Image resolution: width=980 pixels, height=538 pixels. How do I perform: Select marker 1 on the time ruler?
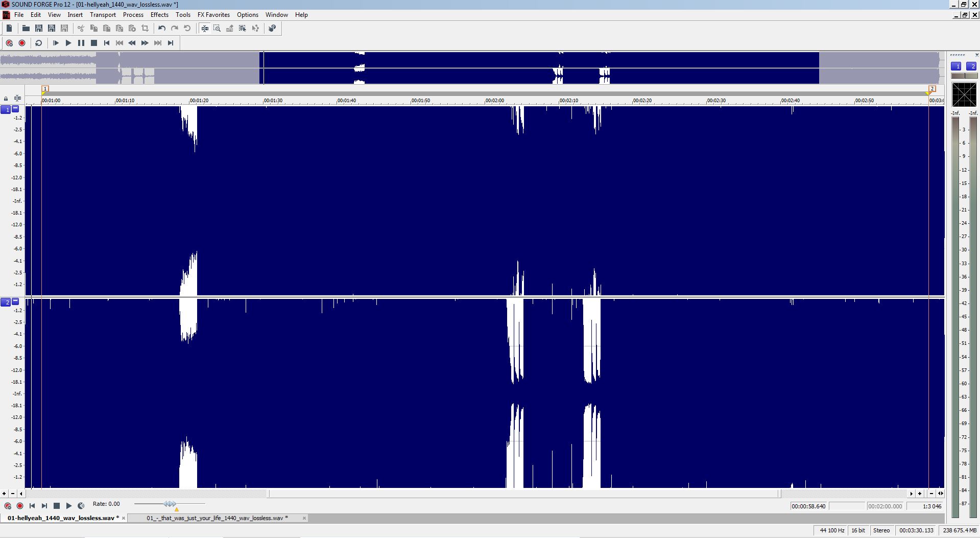45,89
